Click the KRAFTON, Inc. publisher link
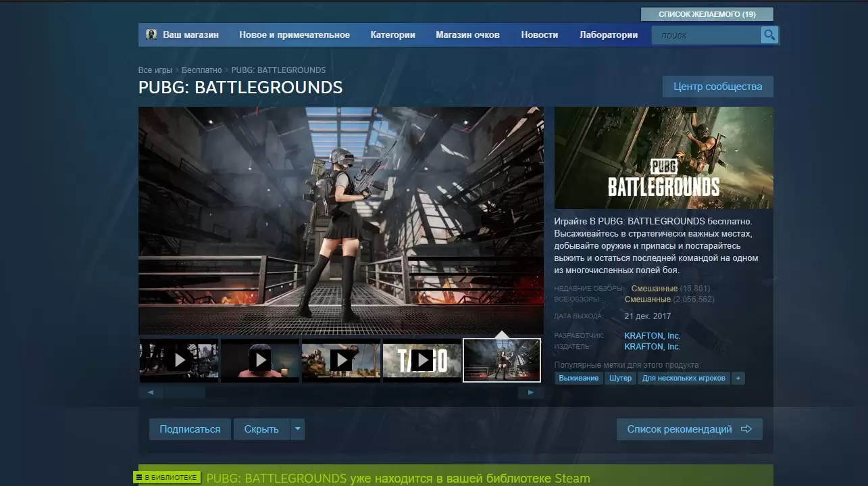This screenshot has height=486, width=868. point(653,347)
